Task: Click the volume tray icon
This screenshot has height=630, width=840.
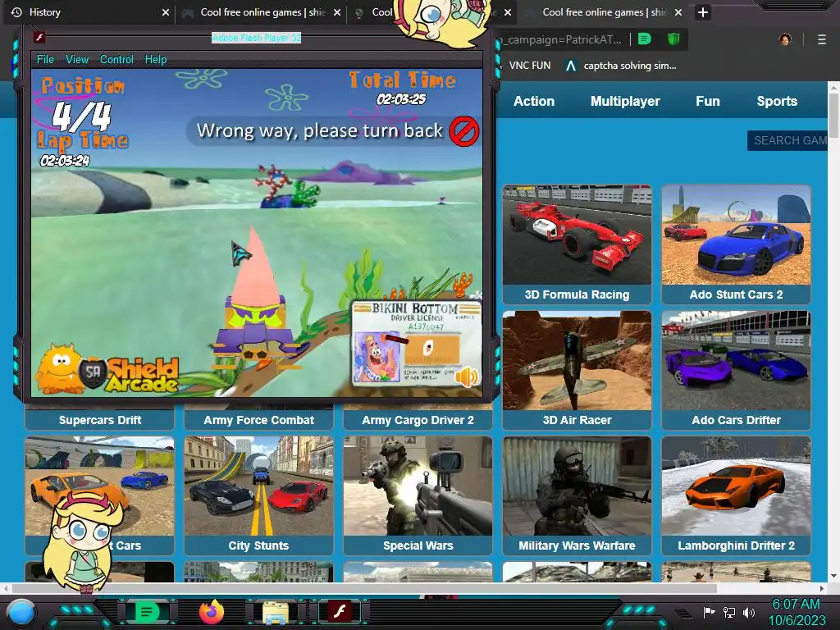Action: 749,612
